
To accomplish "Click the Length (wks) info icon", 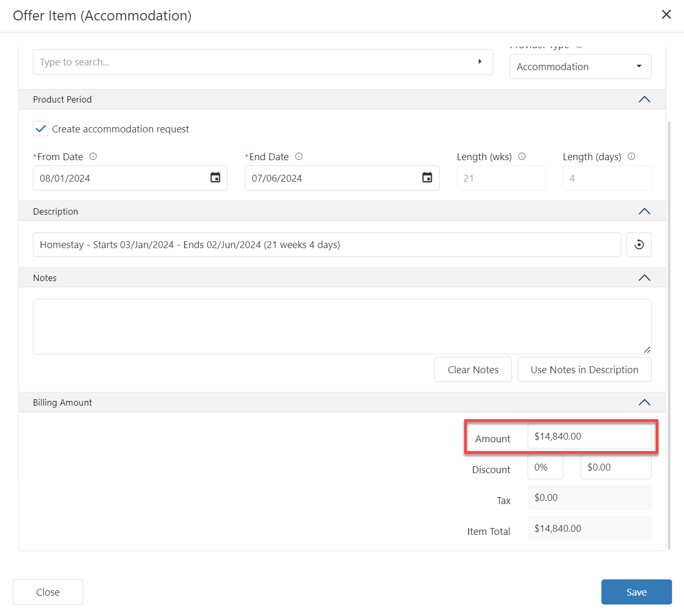I will [x=522, y=156].
